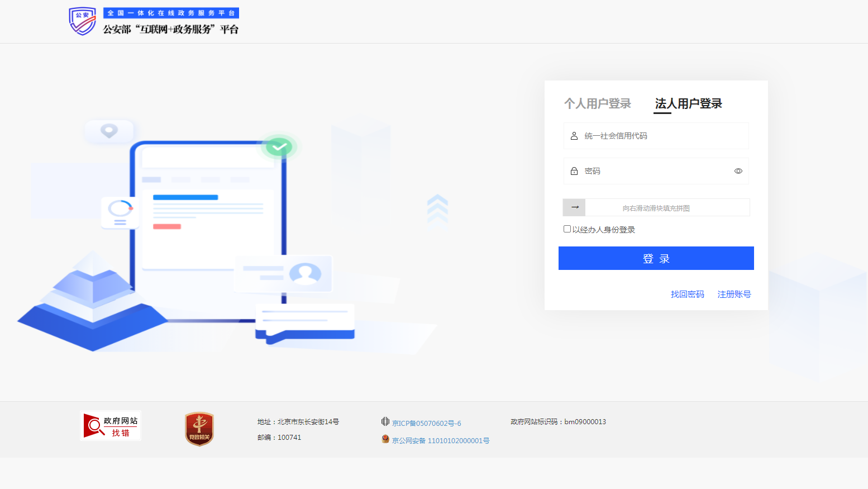Open the 京公网安备 11010102000001号 link
Viewport: 868px width, 489px height.
(441, 441)
